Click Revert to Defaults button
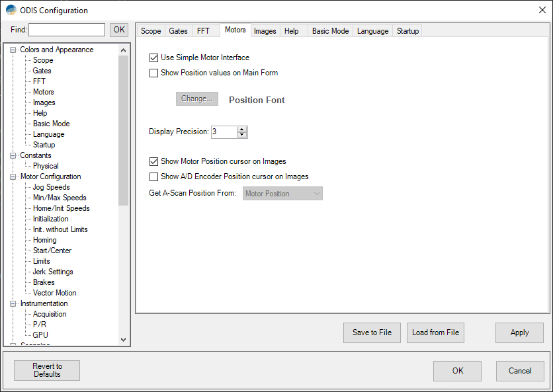 (x=47, y=370)
